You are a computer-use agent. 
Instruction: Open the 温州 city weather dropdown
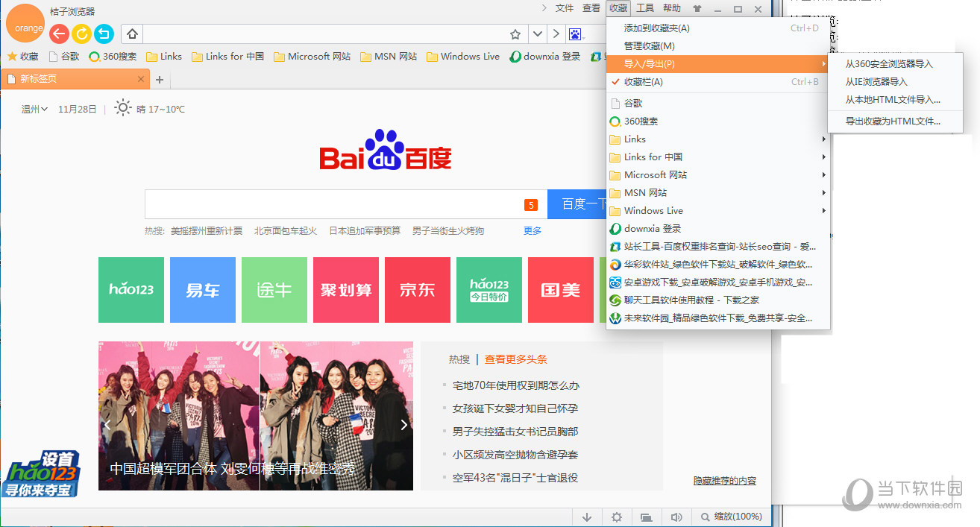[x=33, y=109]
